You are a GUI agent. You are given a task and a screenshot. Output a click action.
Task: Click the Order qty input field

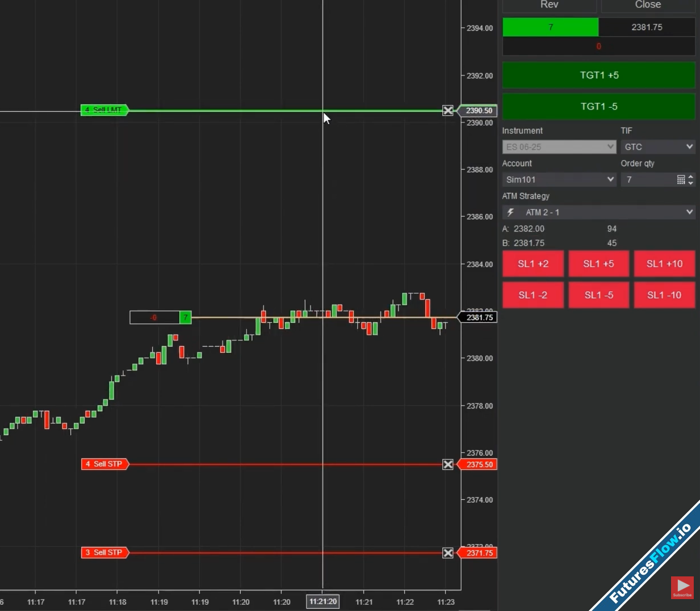click(647, 180)
